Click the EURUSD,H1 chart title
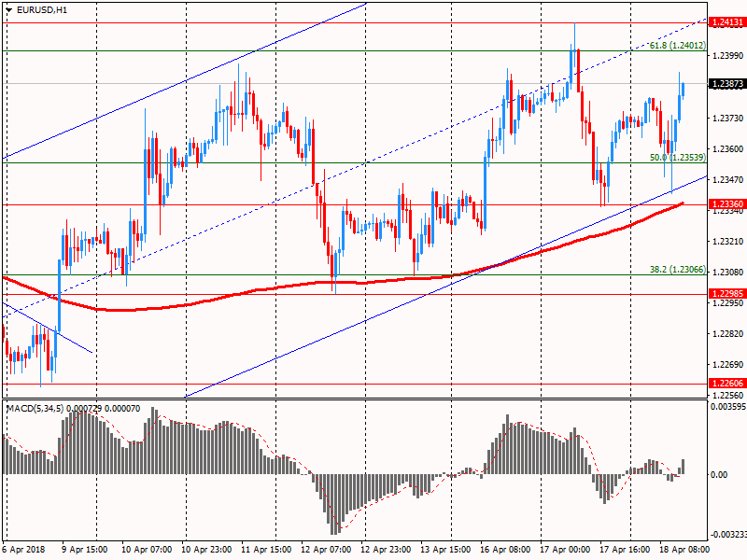Screen dimensions: 747x560 [x=41, y=10]
